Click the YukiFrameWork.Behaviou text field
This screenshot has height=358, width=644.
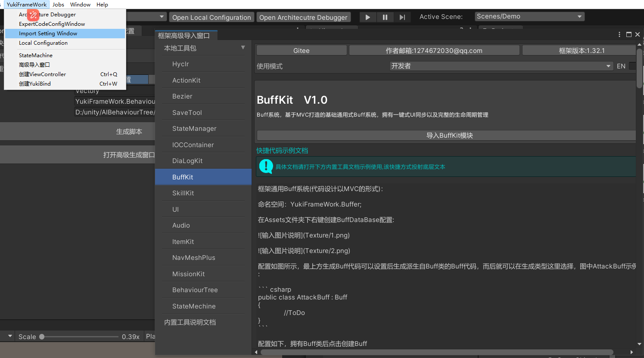tap(115, 101)
